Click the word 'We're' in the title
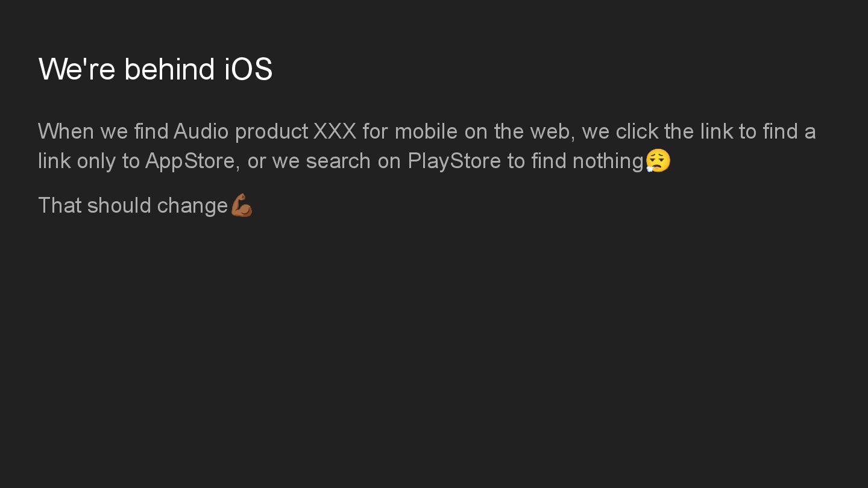 77,69
